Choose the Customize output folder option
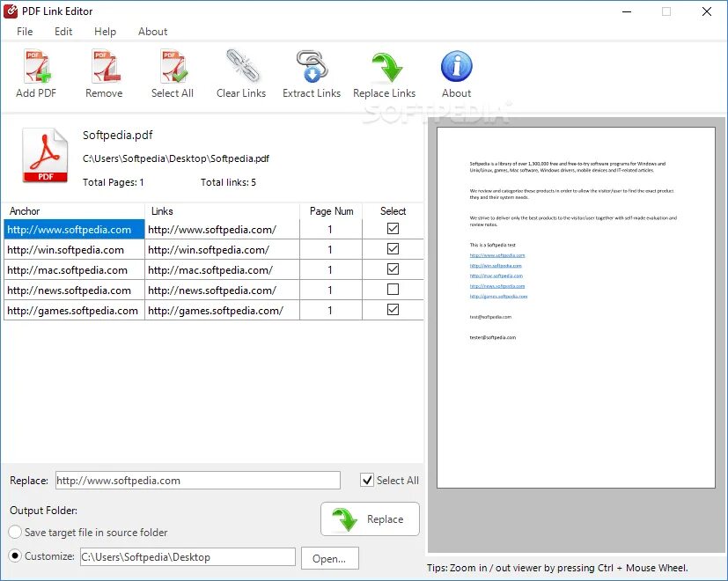 [x=15, y=555]
